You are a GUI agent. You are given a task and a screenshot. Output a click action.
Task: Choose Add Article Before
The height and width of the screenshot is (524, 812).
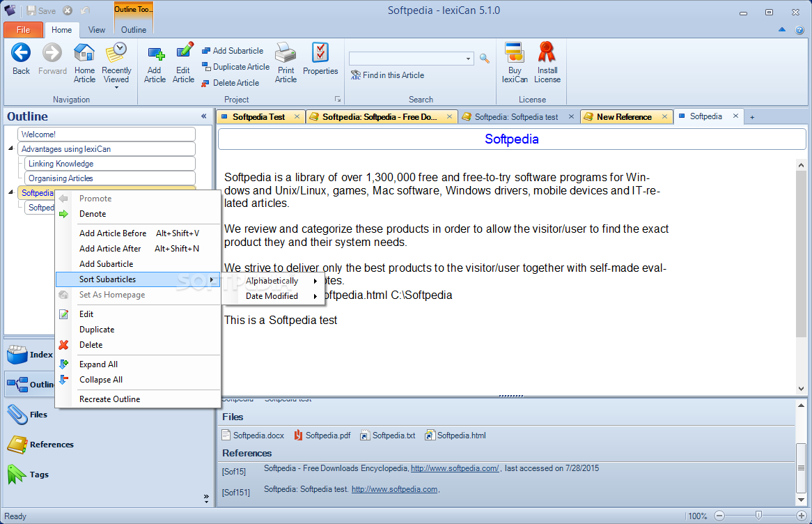(138, 233)
